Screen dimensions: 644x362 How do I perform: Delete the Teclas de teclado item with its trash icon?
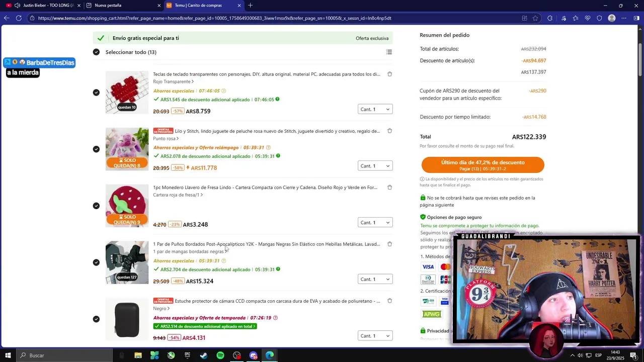click(390, 74)
